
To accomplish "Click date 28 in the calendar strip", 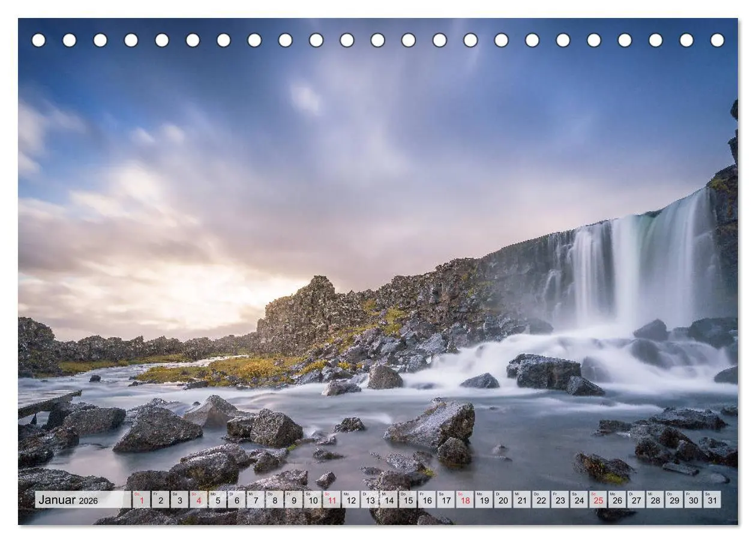I will [655, 500].
